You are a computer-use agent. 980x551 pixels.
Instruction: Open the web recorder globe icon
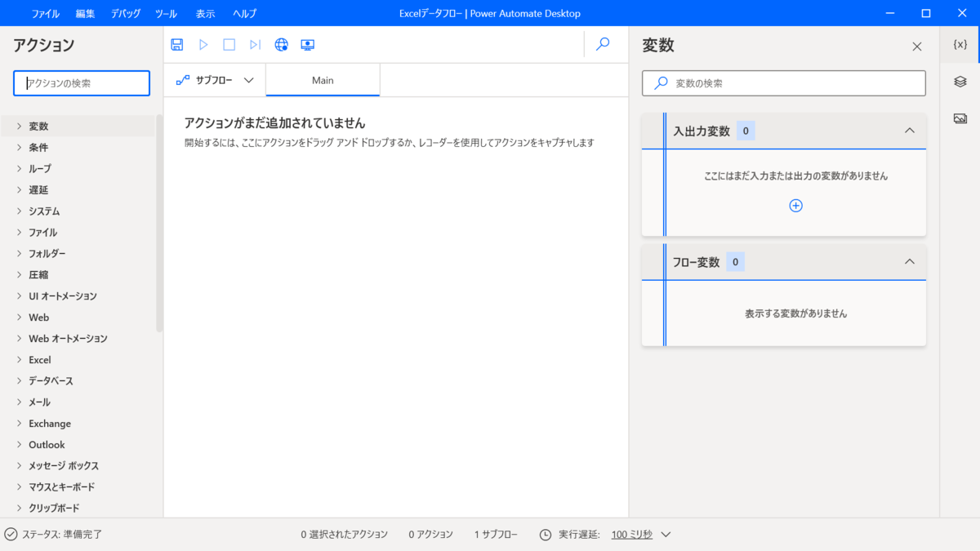pyautogui.click(x=282, y=45)
